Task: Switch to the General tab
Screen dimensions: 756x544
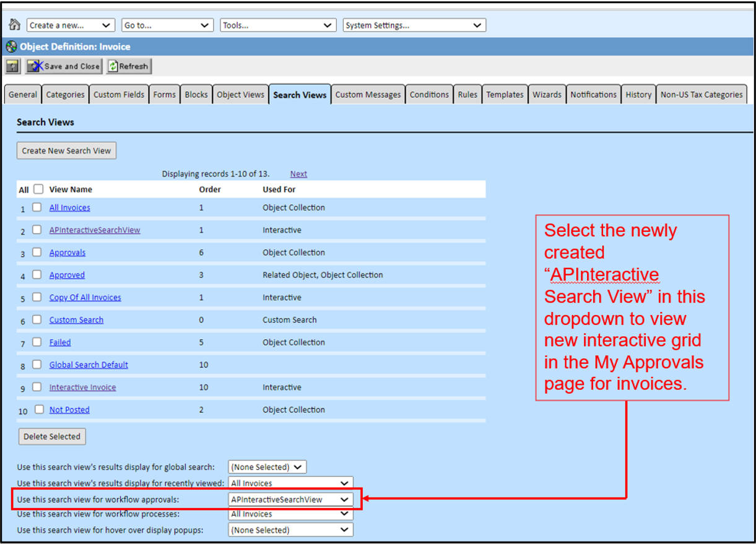Action: click(23, 95)
